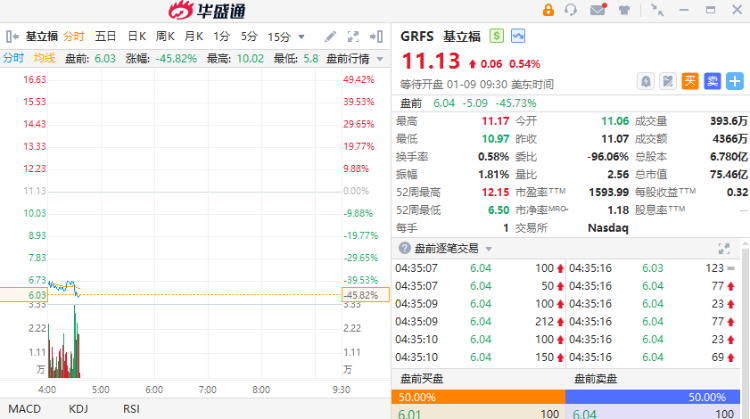Switch to the 分时 chart tab
Viewport: 750px width, 419px height.
[x=74, y=36]
